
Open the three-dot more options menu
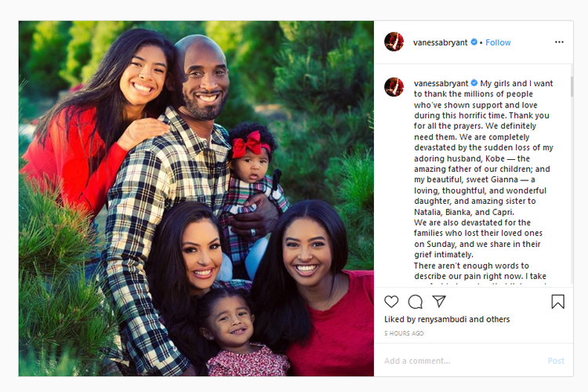(x=559, y=42)
